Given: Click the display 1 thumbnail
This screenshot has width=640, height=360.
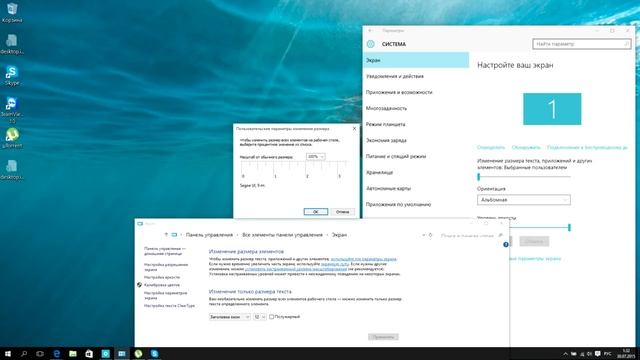Looking at the screenshot, I should tap(552, 109).
